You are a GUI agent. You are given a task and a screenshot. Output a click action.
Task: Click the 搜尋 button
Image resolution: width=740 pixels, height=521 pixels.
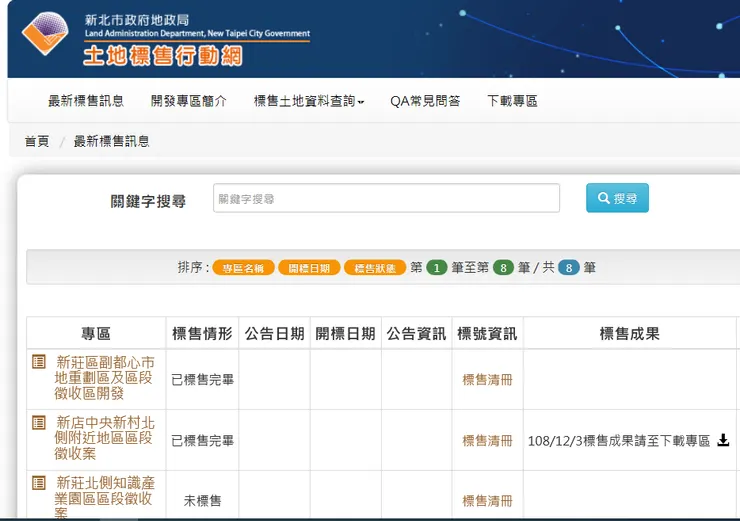coord(617,198)
